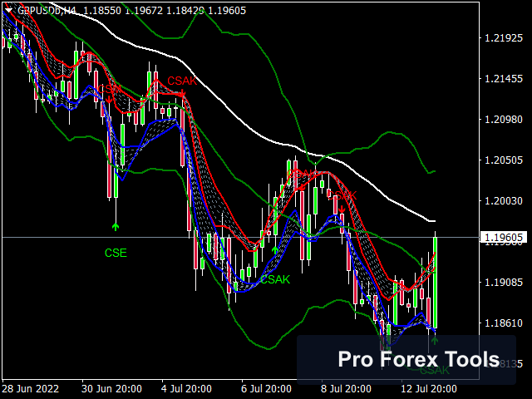532x399 pixels.
Task: Select the green CSE signal label
Action: point(116,253)
